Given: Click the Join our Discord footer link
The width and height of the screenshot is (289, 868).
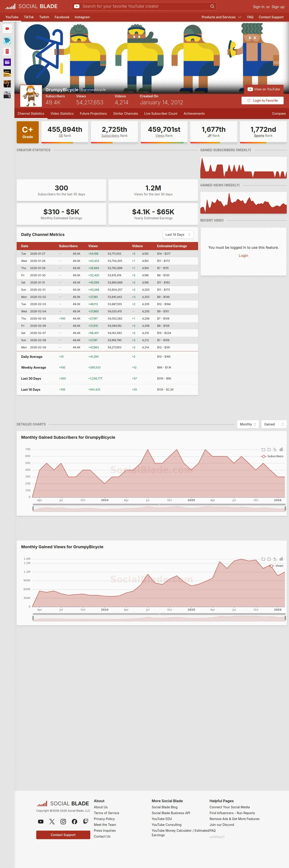Looking at the screenshot, I should tap(222, 825).
